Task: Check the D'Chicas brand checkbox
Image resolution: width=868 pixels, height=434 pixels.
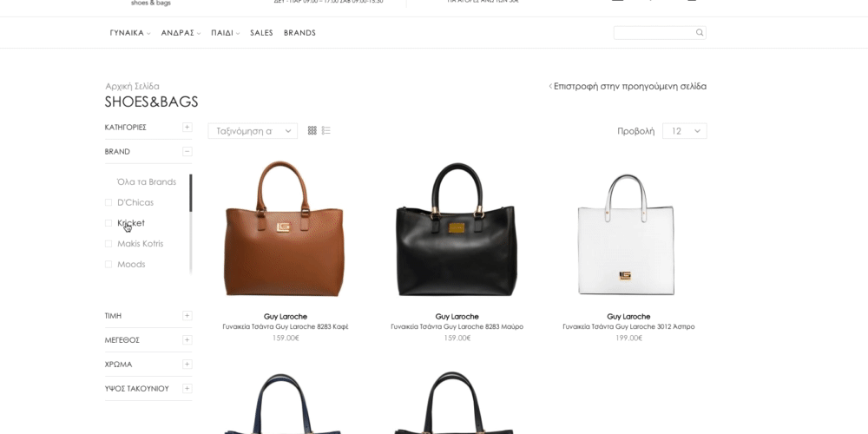Action: tap(108, 202)
